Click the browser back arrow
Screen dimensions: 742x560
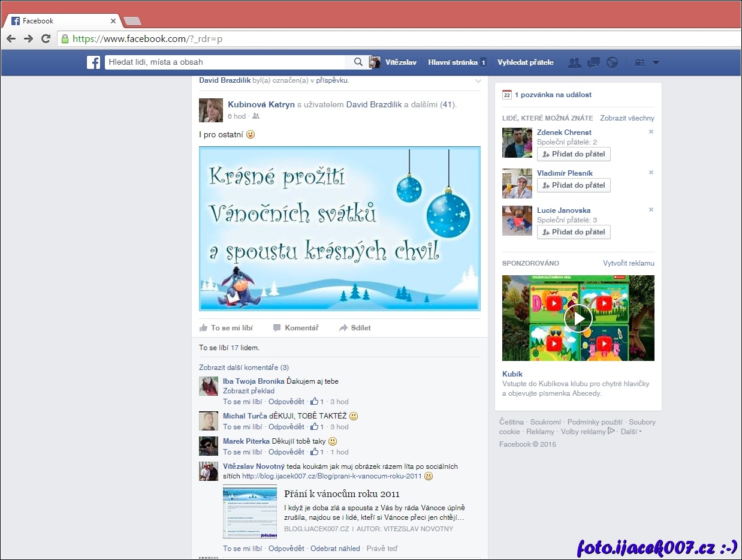click(11, 39)
